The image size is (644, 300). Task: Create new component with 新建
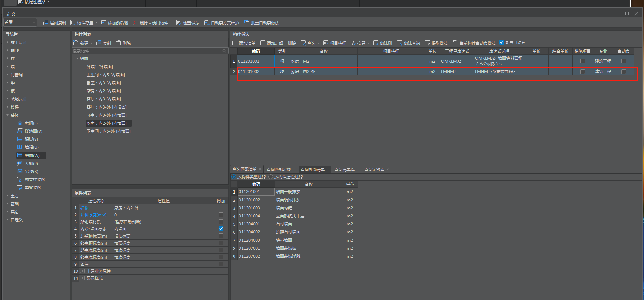(80, 43)
